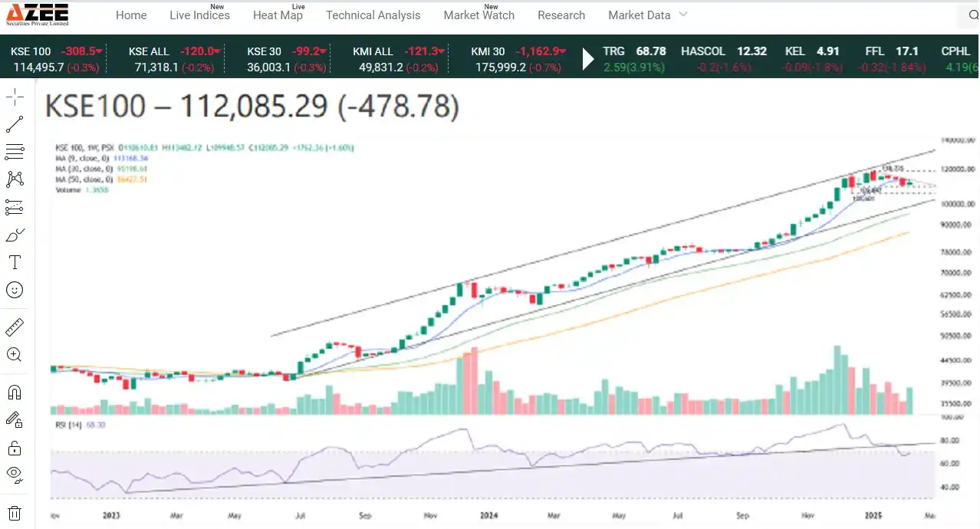This screenshot has width=980, height=529.
Task: Click the KSE 100 index ticker
Action: coord(56,59)
